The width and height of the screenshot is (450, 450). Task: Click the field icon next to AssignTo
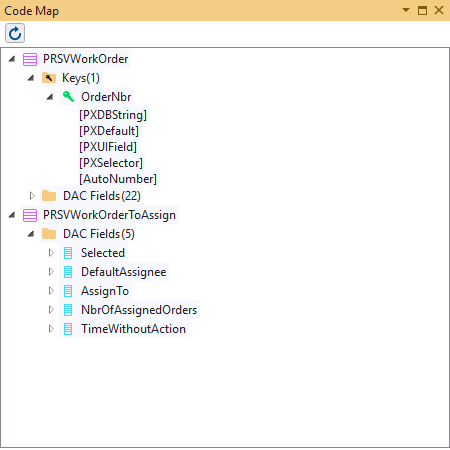tap(68, 291)
